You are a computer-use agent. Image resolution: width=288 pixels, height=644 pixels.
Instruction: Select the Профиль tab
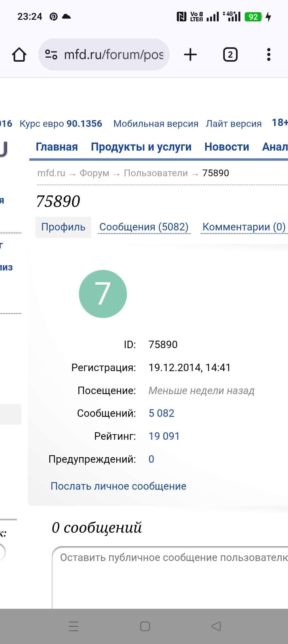coord(63,227)
